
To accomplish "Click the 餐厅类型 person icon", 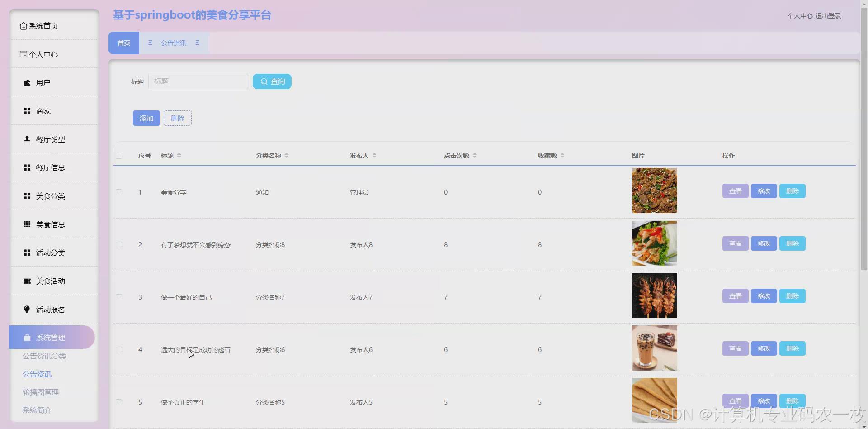I will (x=27, y=139).
